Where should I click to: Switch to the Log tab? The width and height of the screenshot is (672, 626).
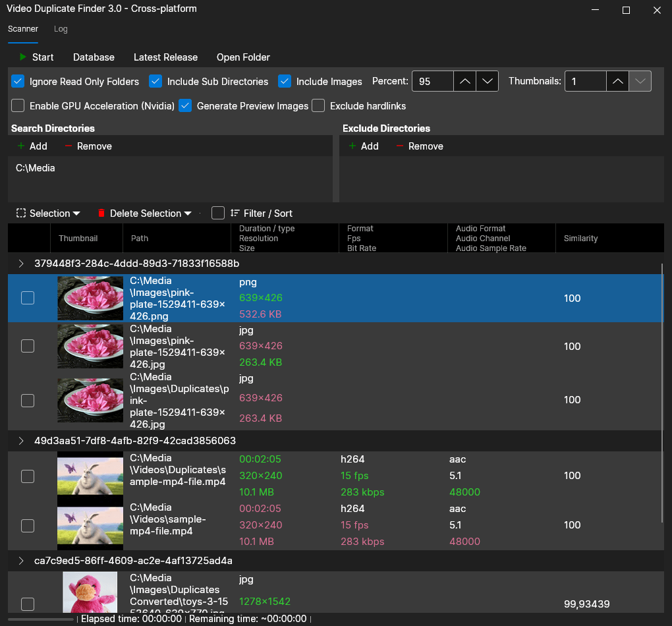(x=61, y=29)
